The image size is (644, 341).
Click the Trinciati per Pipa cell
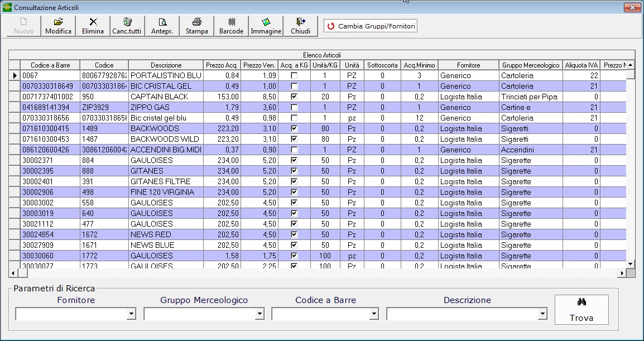pyautogui.click(x=531, y=97)
